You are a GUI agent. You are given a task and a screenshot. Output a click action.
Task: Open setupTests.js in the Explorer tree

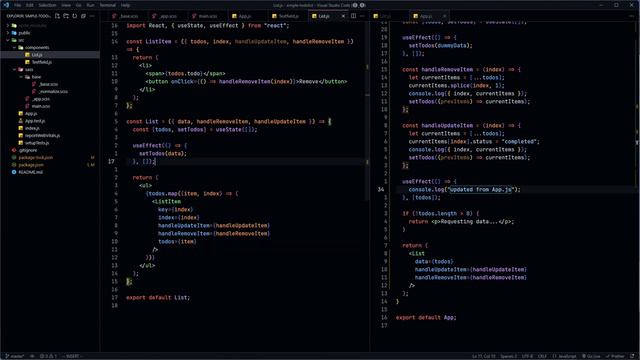[x=50, y=143]
